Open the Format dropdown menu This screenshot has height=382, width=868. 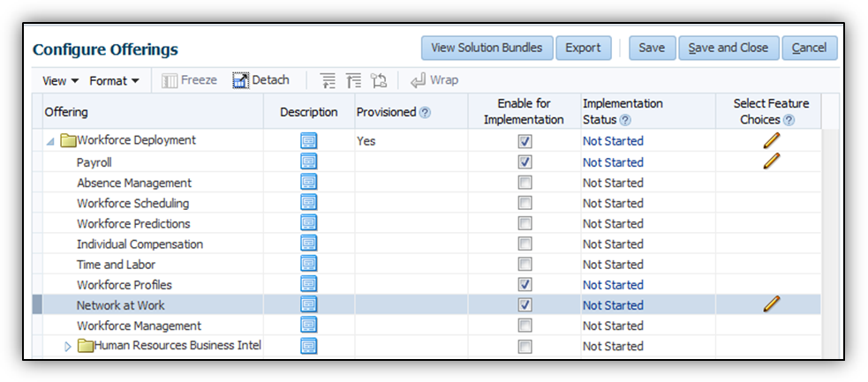[114, 80]
